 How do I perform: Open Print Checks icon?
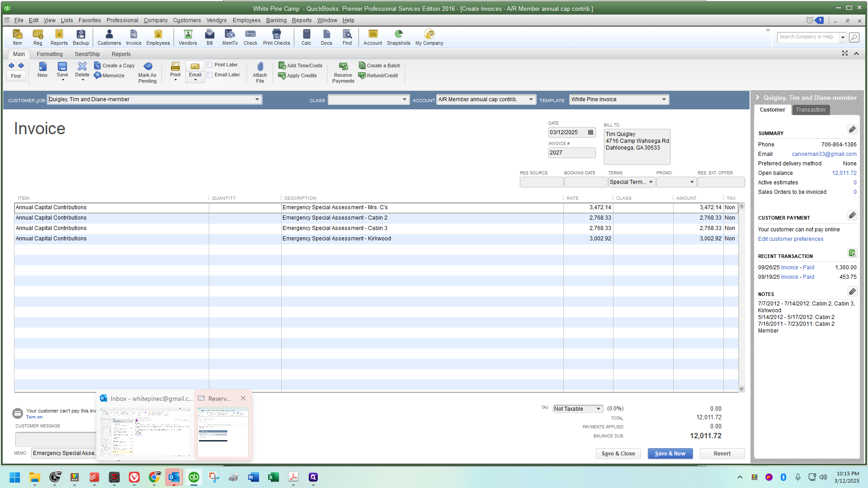(276, 37)
